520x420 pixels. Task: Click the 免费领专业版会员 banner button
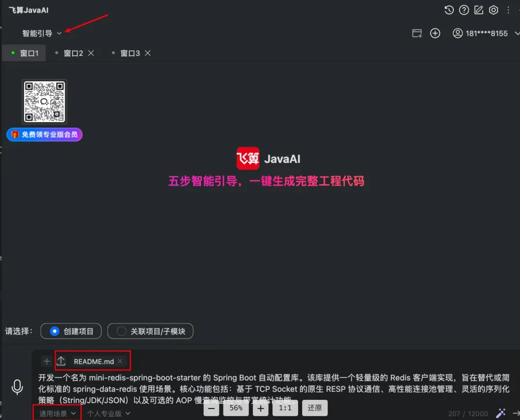click(x=44, y=135)
